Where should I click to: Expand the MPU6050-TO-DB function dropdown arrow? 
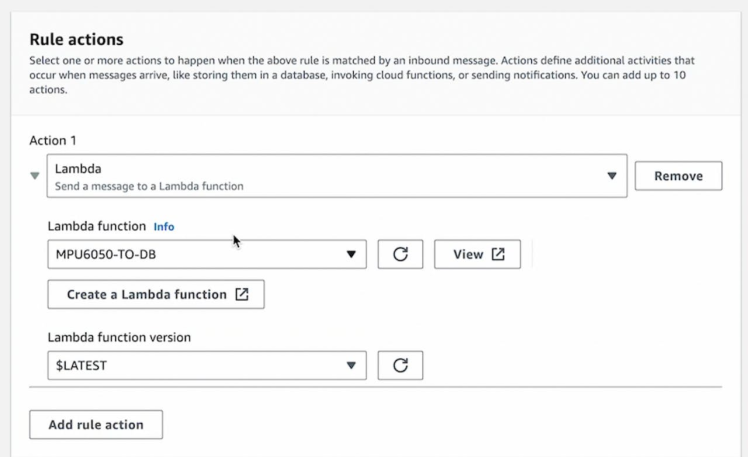[x=351, y=254]
